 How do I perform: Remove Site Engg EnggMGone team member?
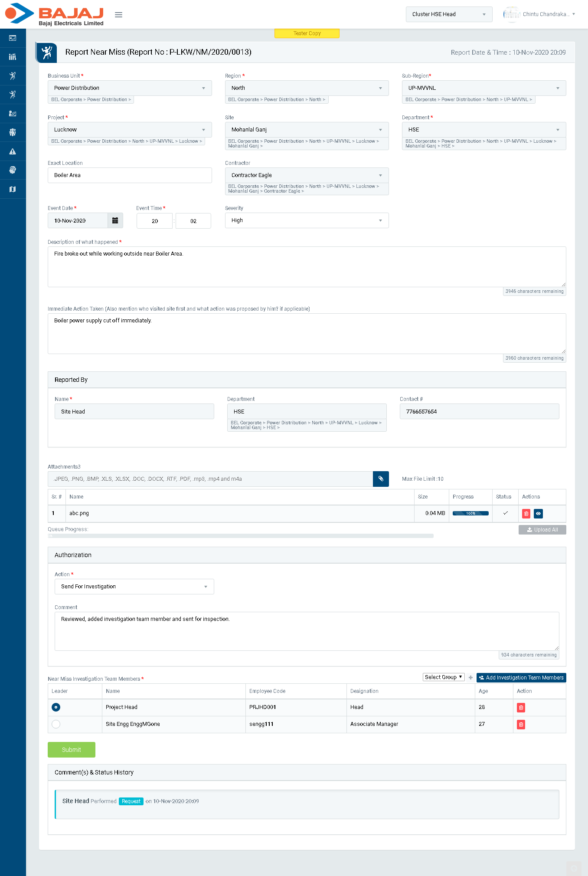[x=521, y=725]
